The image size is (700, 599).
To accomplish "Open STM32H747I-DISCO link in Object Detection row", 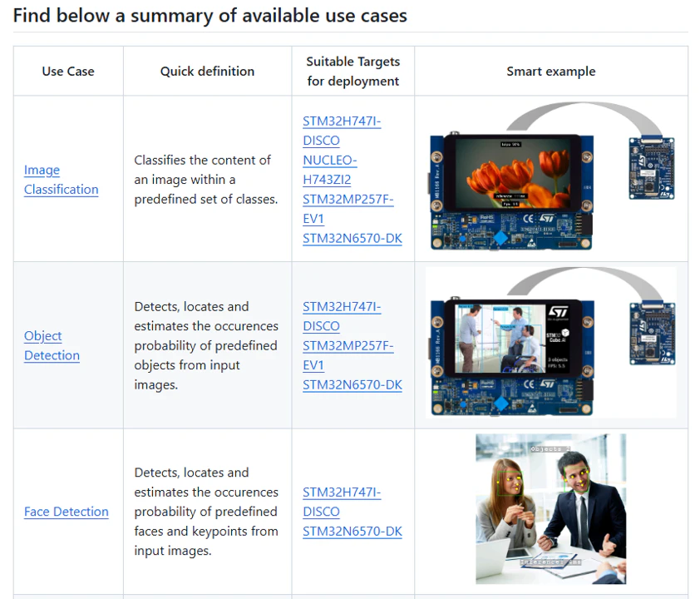I will click(342, 316).
